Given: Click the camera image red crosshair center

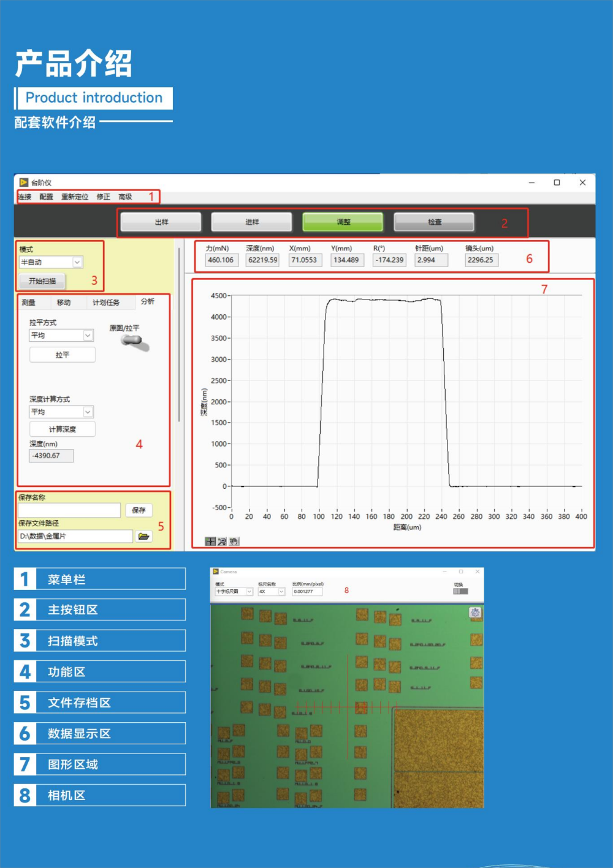Looking at the screenshot, I should [x=348, y=707].
